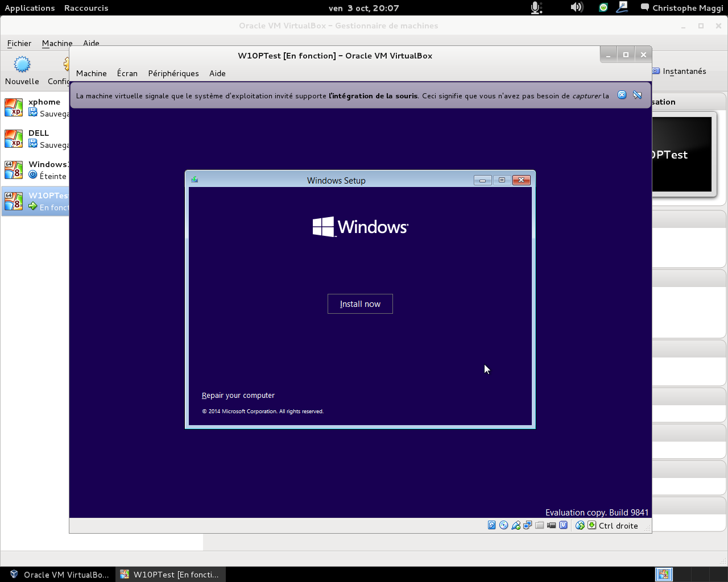Minimize the Windows Setup dialog
Screen dimensions: 728x582
[x=482, y=180]
